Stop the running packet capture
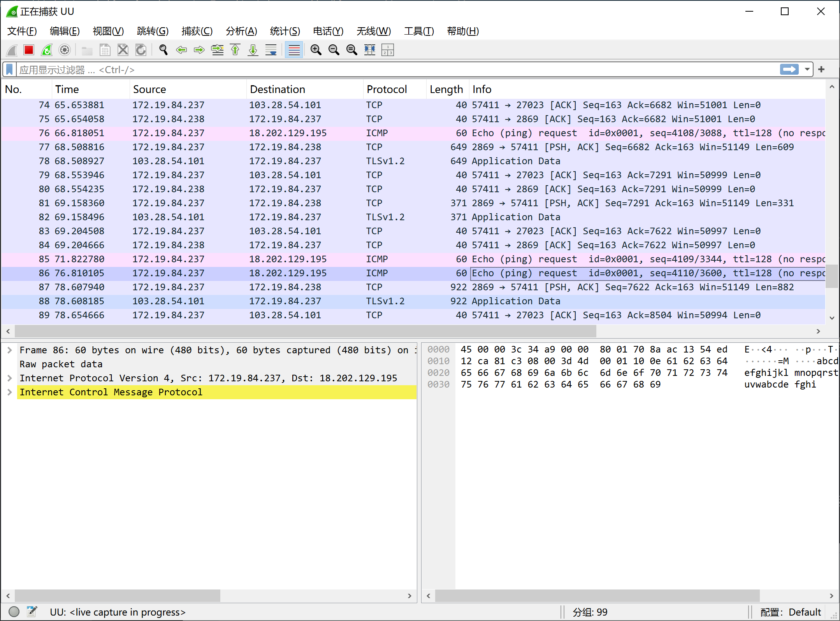 tap(28, 50)
